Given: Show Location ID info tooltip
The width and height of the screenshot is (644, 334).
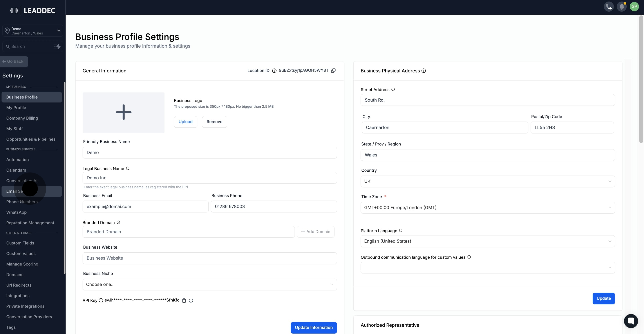Looking at the screenshot, I should click(274, 71).
